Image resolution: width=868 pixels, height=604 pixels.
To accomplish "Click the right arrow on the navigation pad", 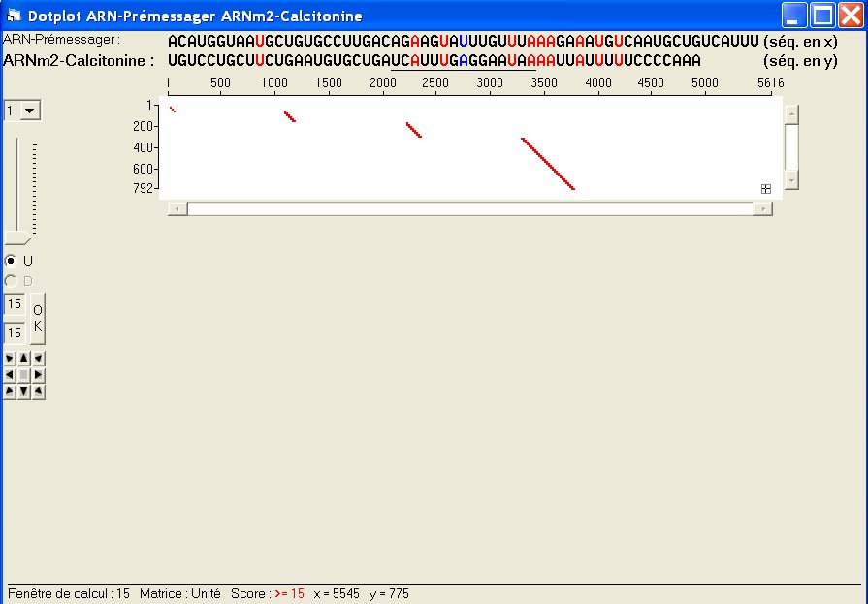I will [37, 374].
